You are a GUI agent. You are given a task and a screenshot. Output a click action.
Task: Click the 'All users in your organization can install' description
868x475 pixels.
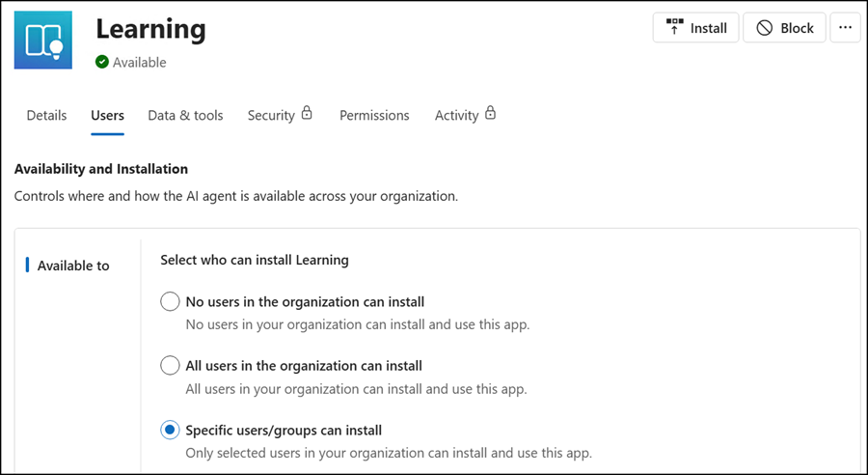pos(356,388)
